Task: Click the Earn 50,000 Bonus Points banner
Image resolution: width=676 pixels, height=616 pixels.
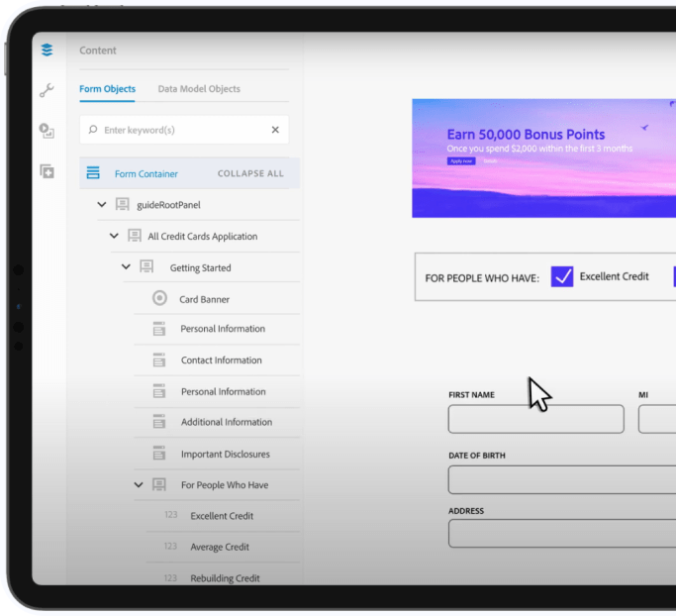Action: pyautogui.click(x=544, y=158)
